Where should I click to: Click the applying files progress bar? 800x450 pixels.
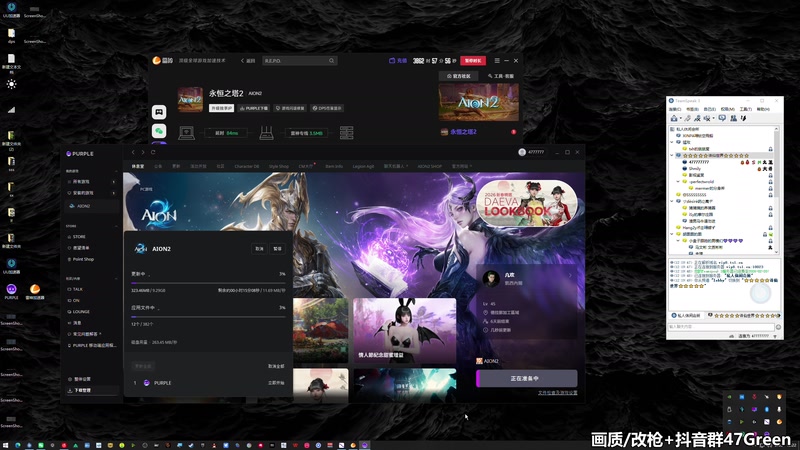(x=208, y=317)
